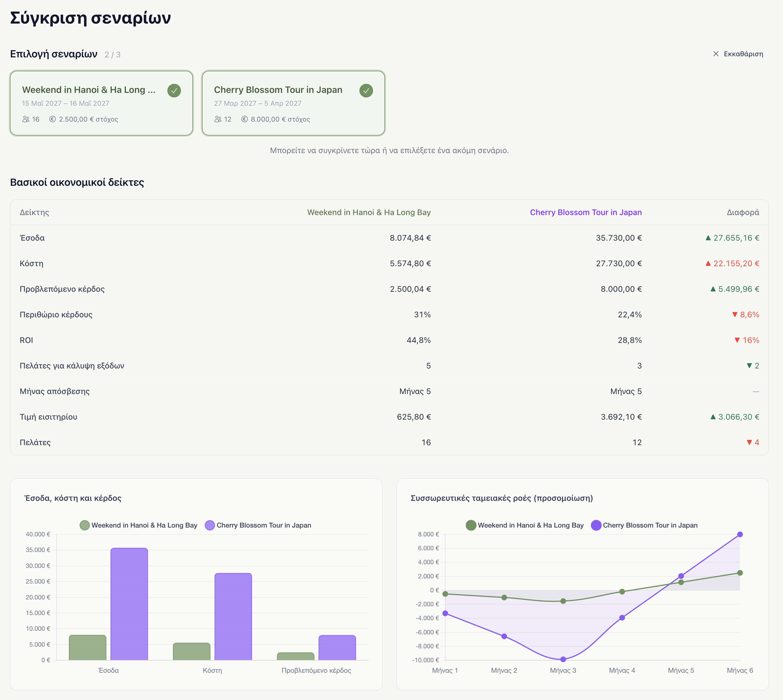Click the green up arrow beside 3.066,30 €

(713, 416)
